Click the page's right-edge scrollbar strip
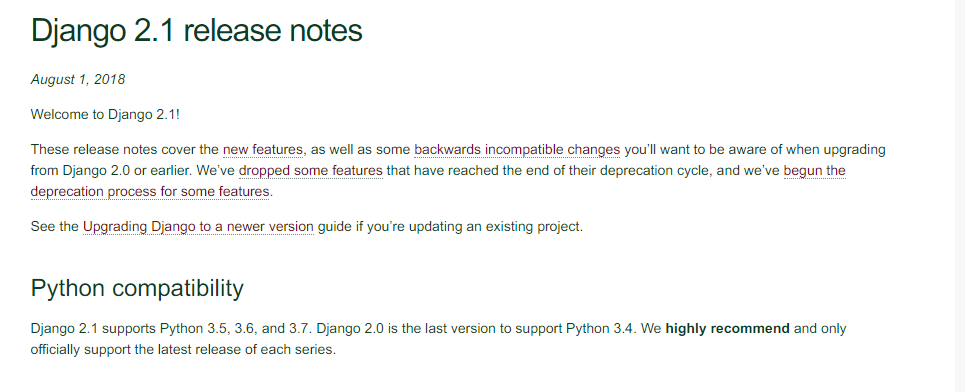Screen dimensions: 965x392 (x=959, y=196)
